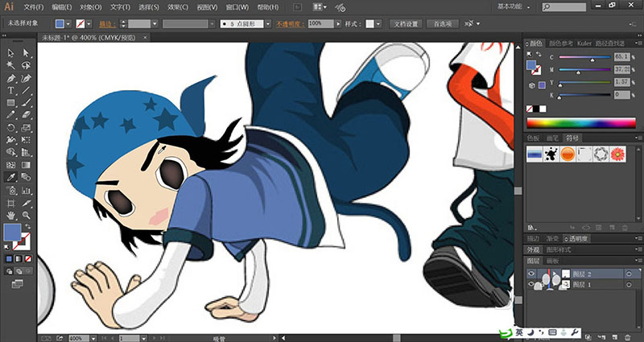Open the 5 点圆形 brush dropdown
This screenshot has height=342, width=644.
coord(268,24)
